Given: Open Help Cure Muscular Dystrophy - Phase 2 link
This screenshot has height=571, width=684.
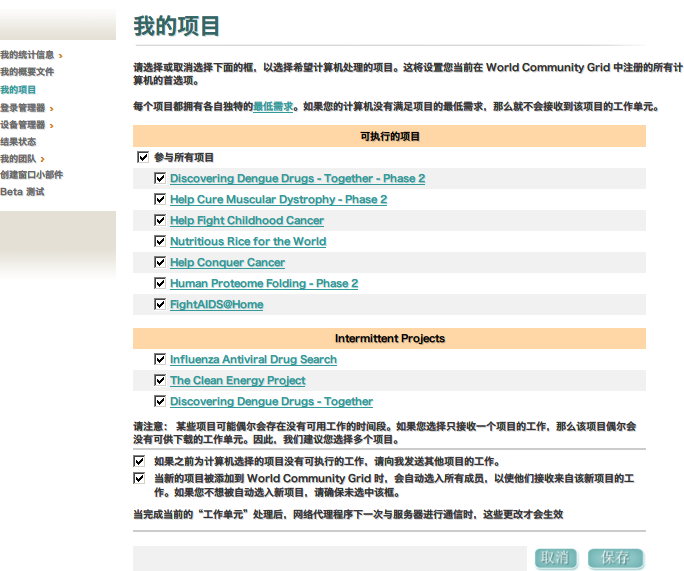Looking at the screenshot, I should tap(278, 199).
